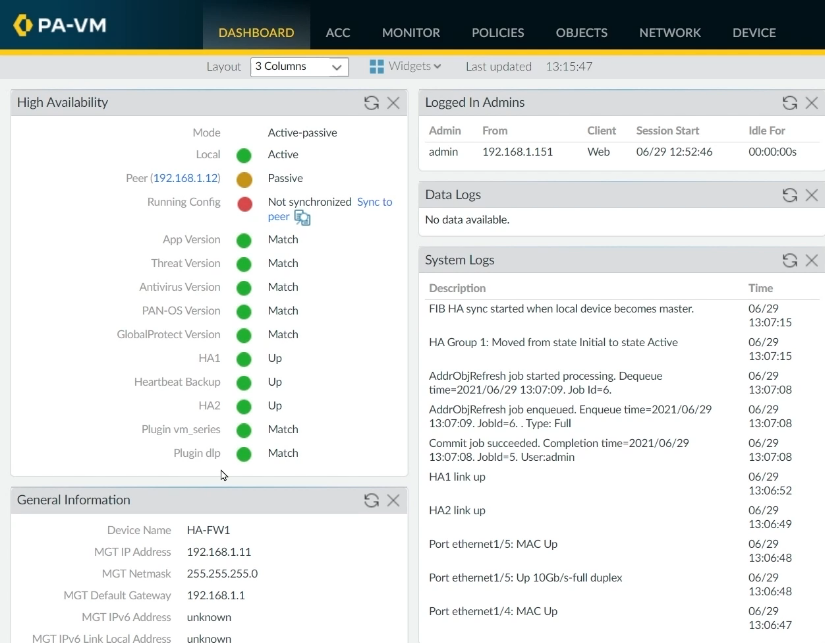Click the 'Port ethernet1/5: MAC Up' entry
The height and width of the screenshot is (643, 825).
[x=493, y=544]
